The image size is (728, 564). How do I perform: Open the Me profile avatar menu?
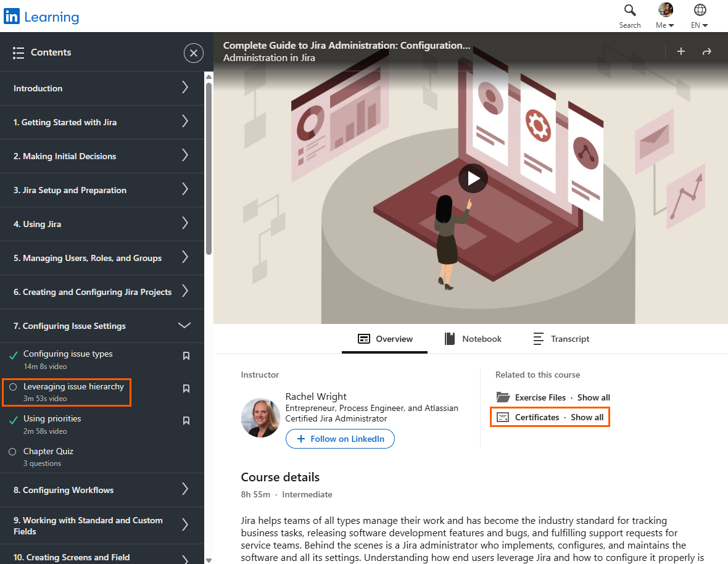click(665, 16)
